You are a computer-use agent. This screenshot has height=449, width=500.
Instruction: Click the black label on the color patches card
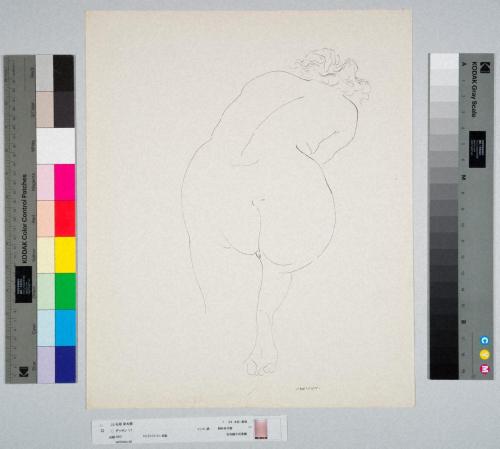(x=24, y=284)
